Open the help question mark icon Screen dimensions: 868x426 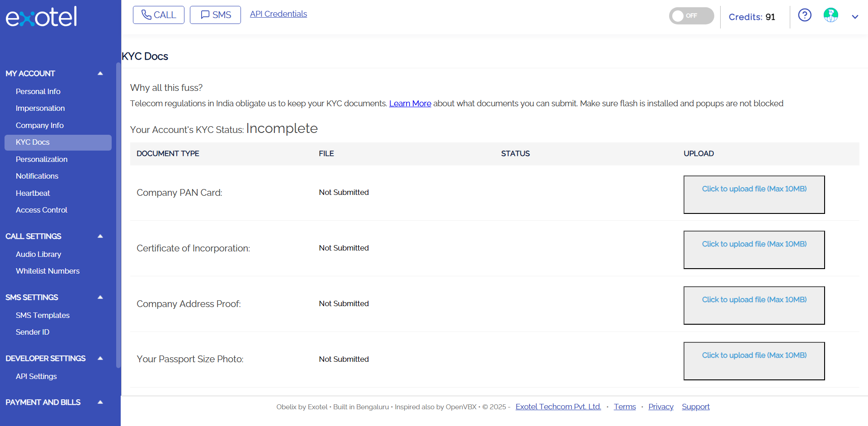tap(805, 15)
